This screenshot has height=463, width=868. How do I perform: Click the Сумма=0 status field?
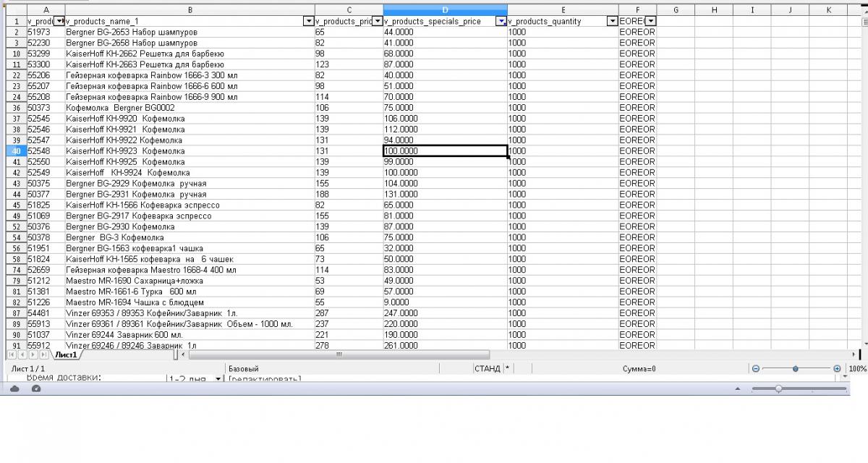coord(639,369)
